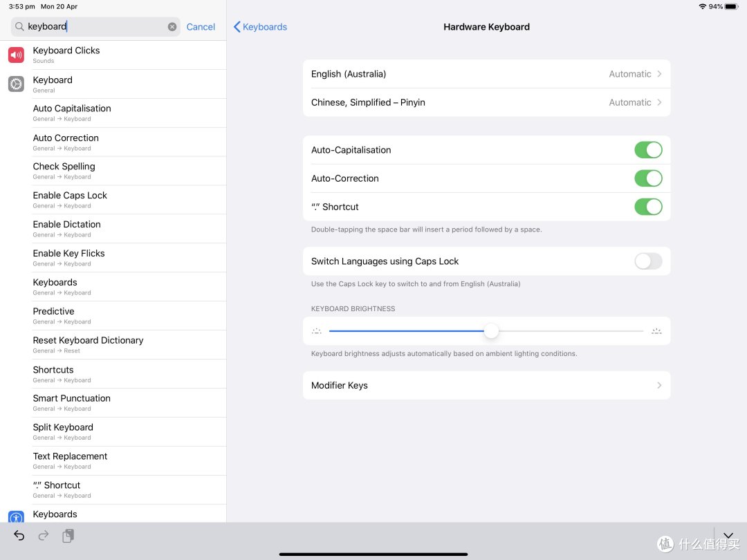Tap the blue Accessibility icon
The height and width of the screenshot is (560, 747).
16,516
